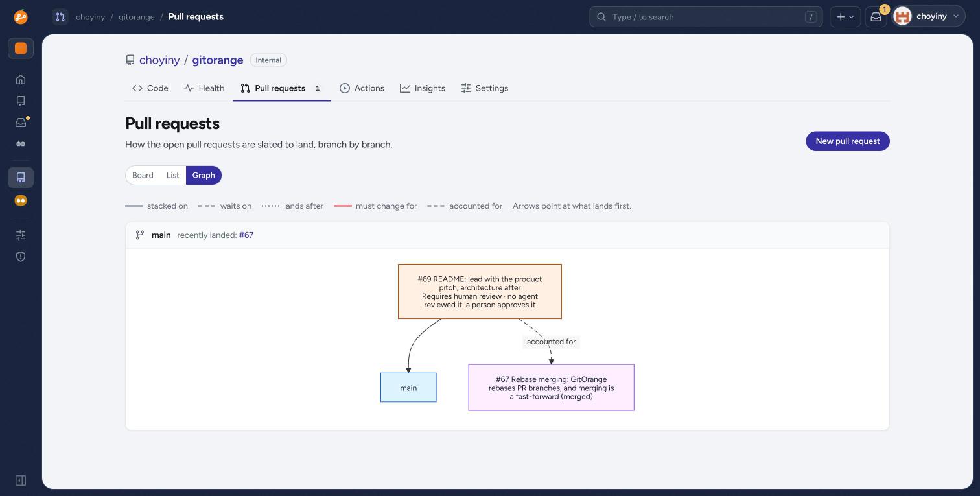This screenshot has width=980, height=496.
Task: Collapse the sidebar using bottom panel icon
Action: (21, 480)
